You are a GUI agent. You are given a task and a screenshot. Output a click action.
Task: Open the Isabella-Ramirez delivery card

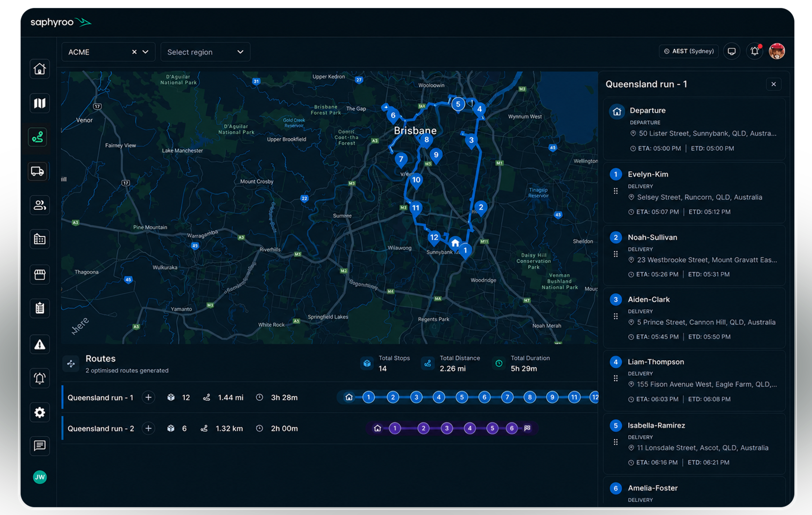pyautogui.click(x=694, y=444)
